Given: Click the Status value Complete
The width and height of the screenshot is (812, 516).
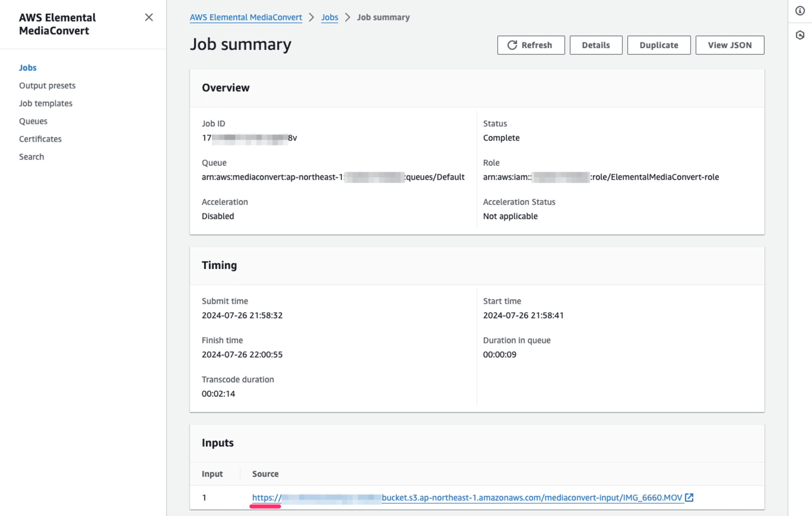Looking at the screenshot, I should tap(501, 138).
